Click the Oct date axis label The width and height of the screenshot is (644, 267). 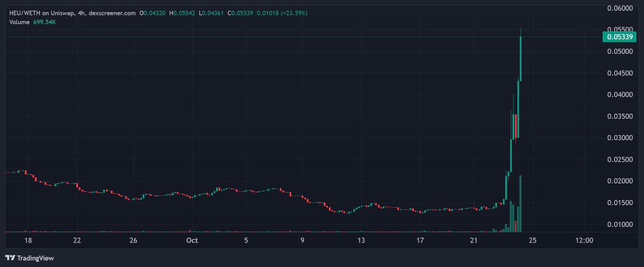click(x=192, y=240)
